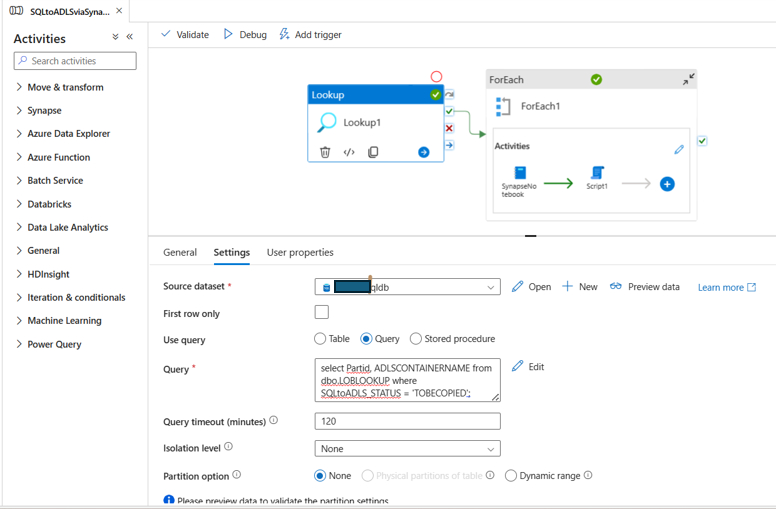Open the Source dataset dropdown
Screen dimensions: 781x510
[407, 287]
